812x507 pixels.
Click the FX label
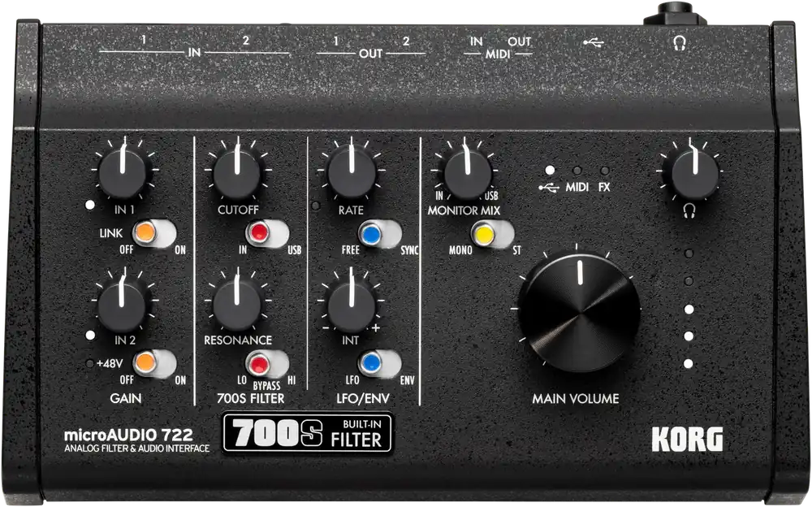point(604,187)
